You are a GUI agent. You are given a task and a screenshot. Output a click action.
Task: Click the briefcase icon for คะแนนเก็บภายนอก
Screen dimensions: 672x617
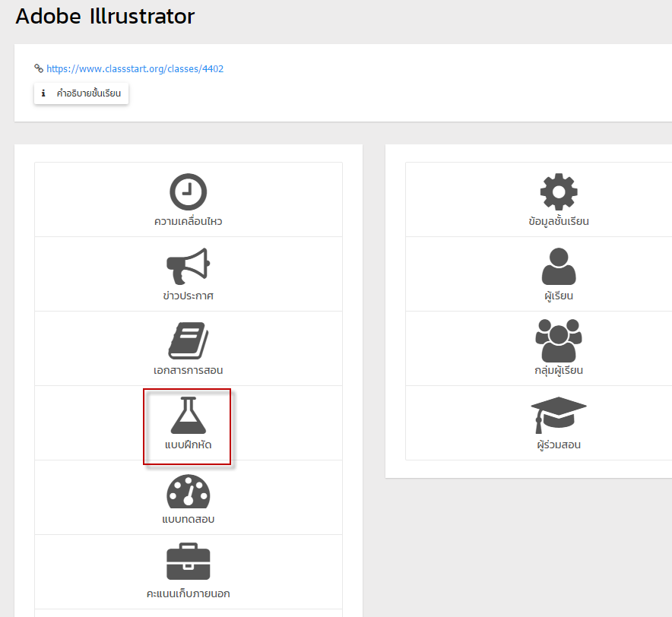click(188, 562)
